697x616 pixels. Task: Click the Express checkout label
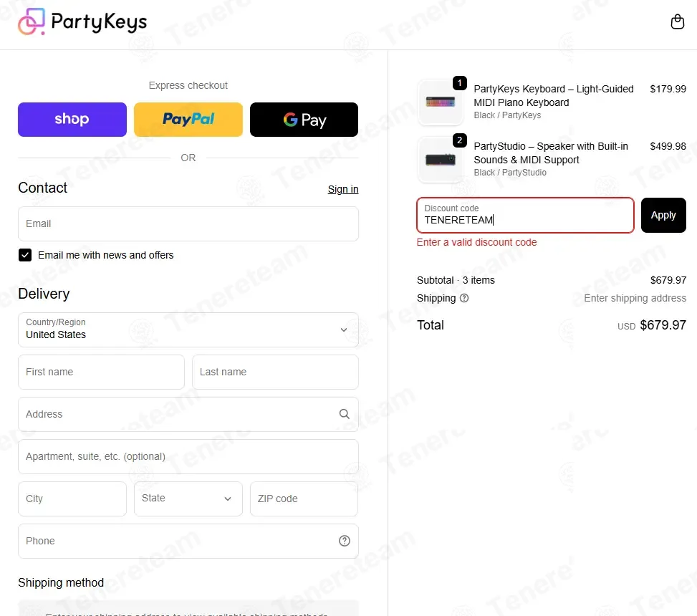click(x=188, y=85)
